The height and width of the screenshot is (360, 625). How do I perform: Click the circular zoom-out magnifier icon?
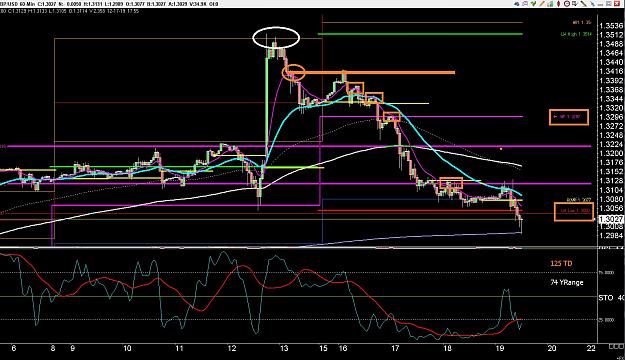coord(567,4)
